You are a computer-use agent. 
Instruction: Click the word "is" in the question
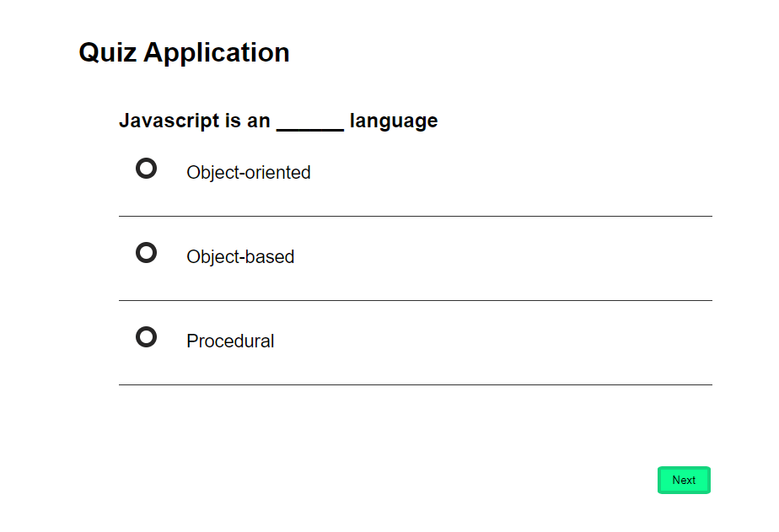pyautogui.click(x=233, y=121)
